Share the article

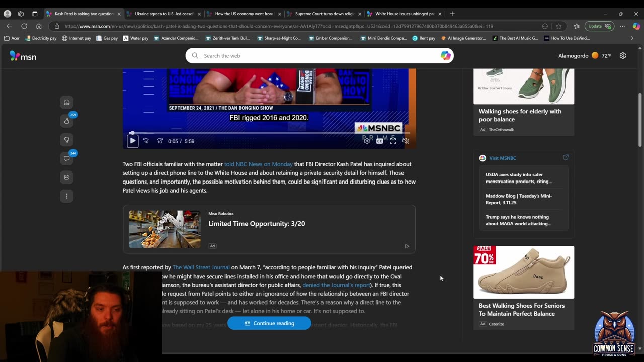66,177
